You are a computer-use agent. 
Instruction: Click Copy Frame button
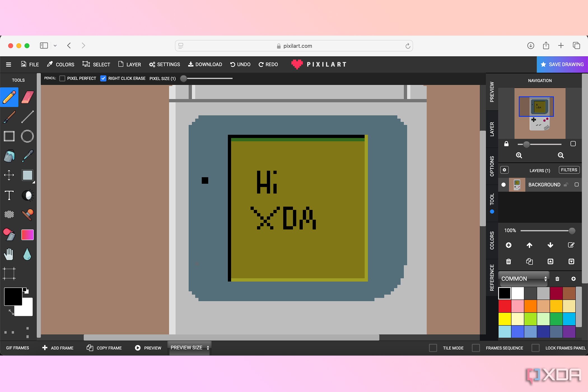pos(104,348)
